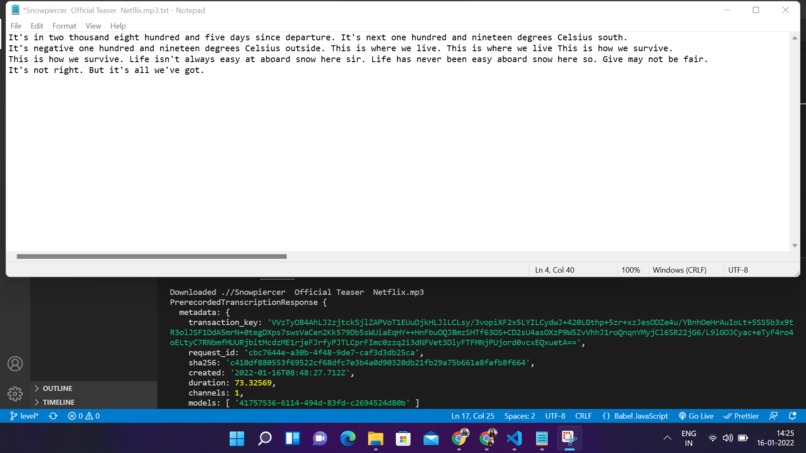Click the UTF-8 label in Notepad status bar
The image size is (806, 453).
click(x=738, y=270)
